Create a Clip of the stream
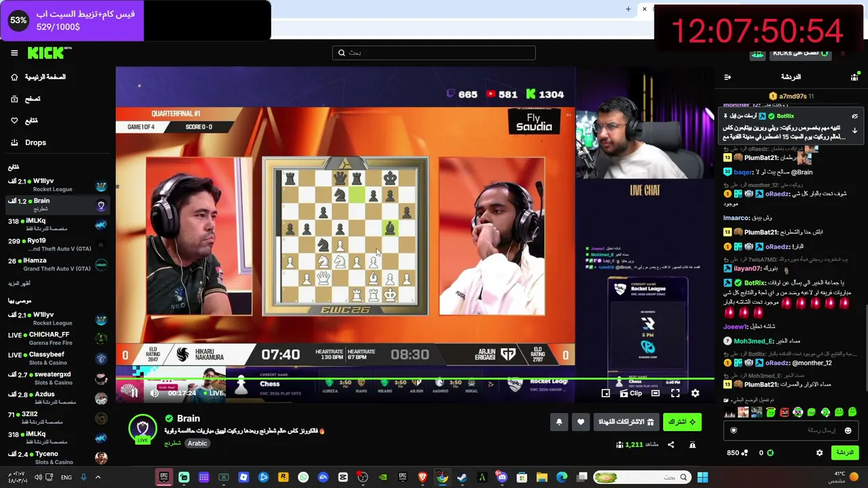This screenshot has height=488, width=868. 631,393
